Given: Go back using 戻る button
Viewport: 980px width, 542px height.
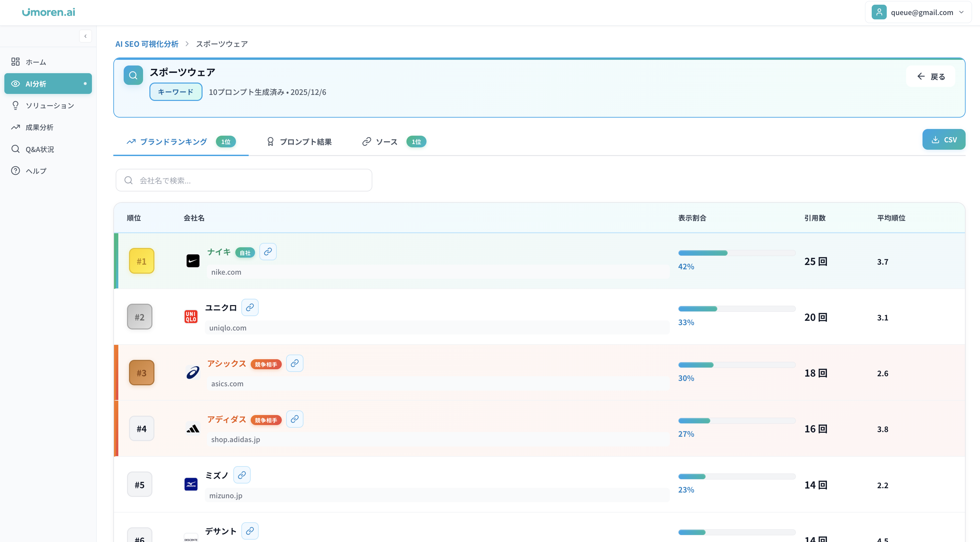Looking at the screenshot, I should coord(931,77).
